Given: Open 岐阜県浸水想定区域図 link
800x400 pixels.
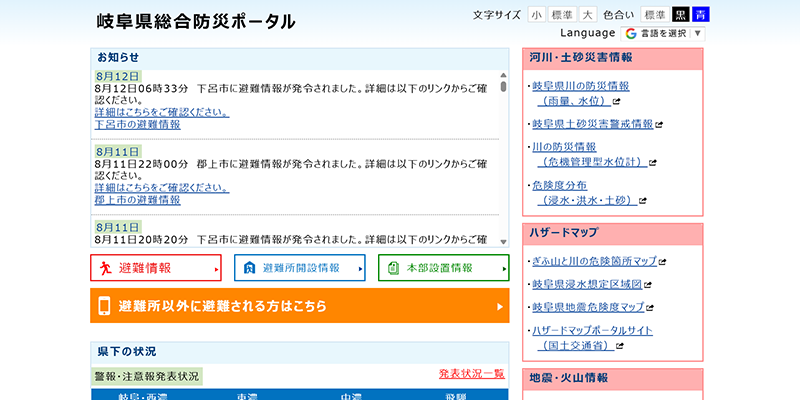Looking at the screenshot, I should 587,284.
